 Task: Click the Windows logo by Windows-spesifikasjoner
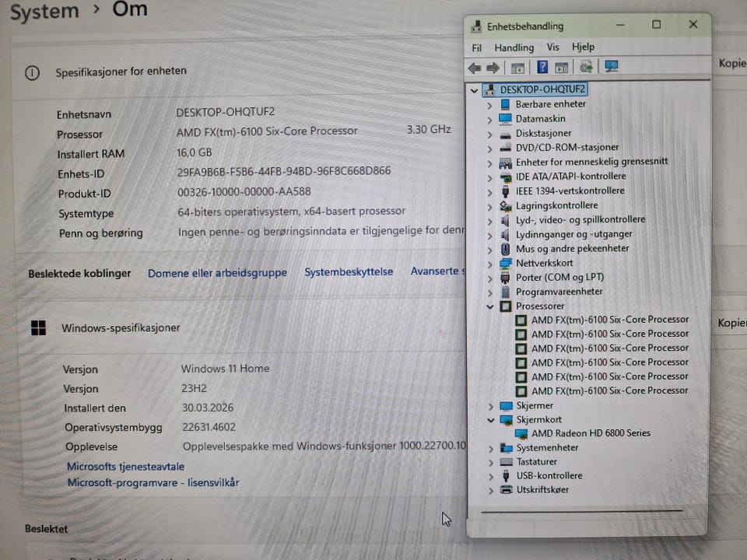(39, 327)
